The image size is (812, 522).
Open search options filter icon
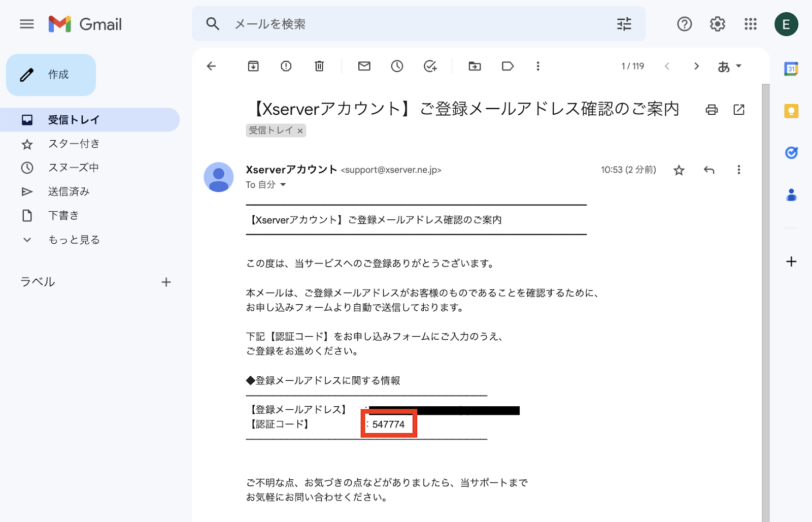coord(624,24)
